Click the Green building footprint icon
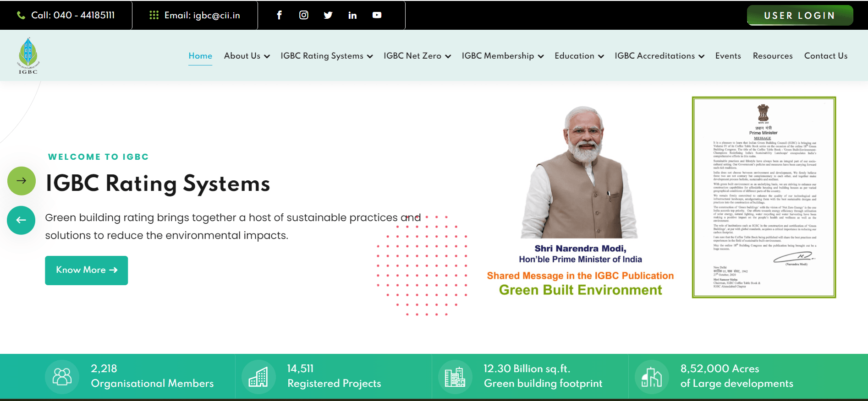868x401 pixels. click(455, 377)
